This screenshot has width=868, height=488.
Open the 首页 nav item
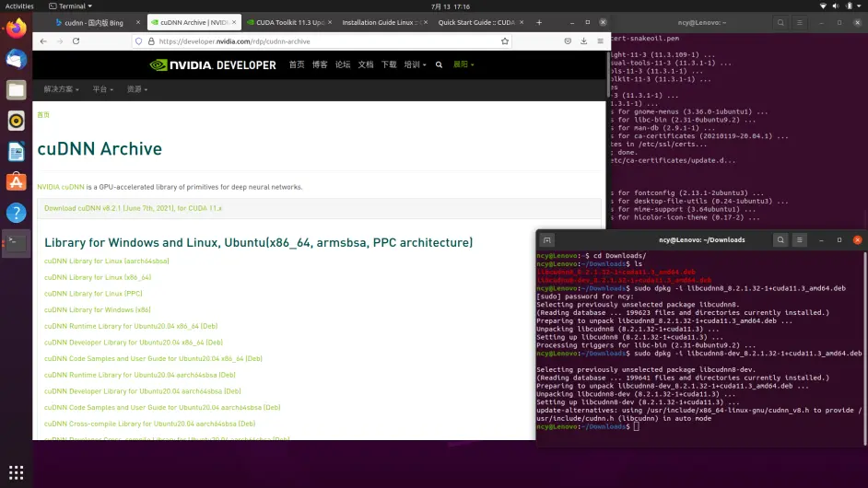297,64
